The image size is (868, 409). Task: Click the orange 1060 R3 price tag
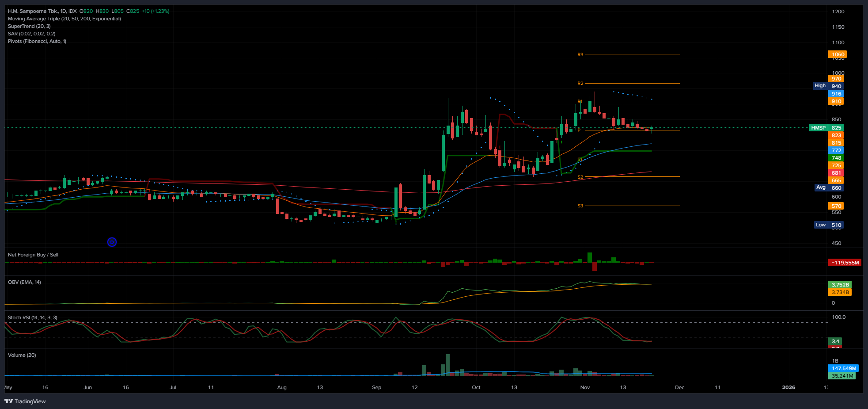[x=837, y=54]
